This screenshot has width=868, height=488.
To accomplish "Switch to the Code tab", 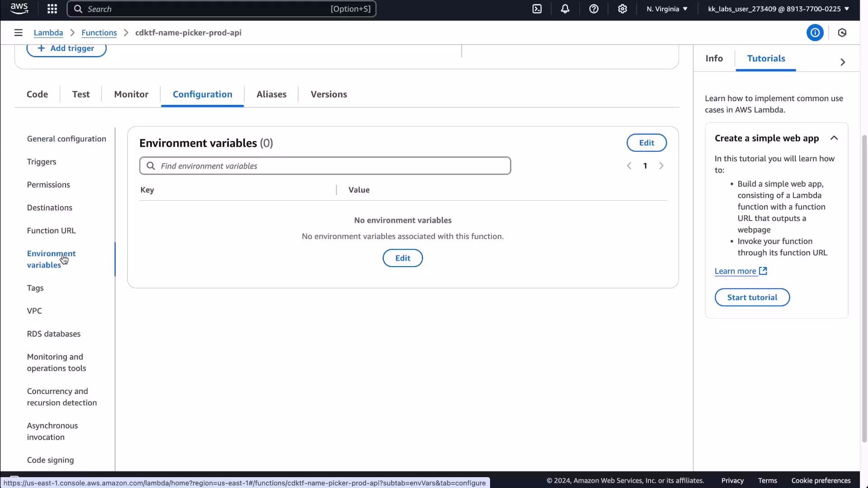I will (x=37, y=94).
